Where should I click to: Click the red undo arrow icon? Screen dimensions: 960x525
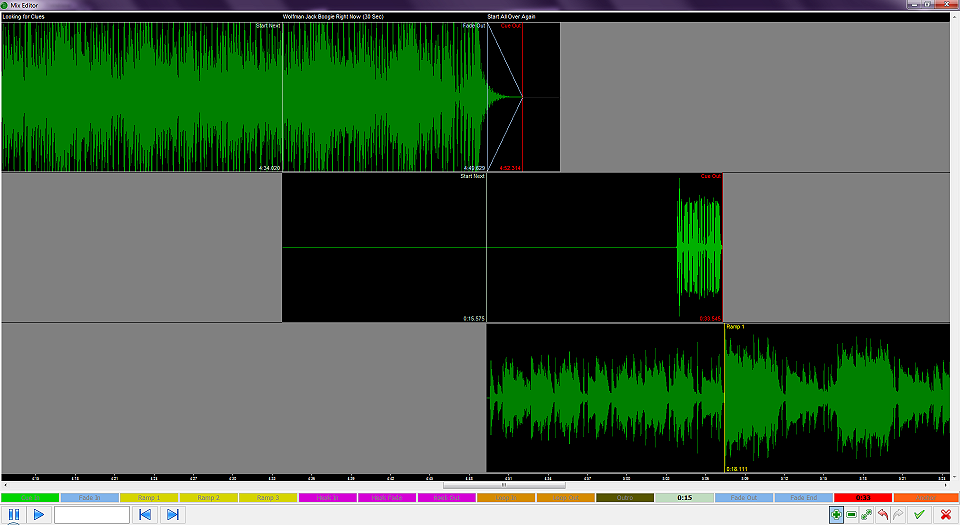(883, 514)
